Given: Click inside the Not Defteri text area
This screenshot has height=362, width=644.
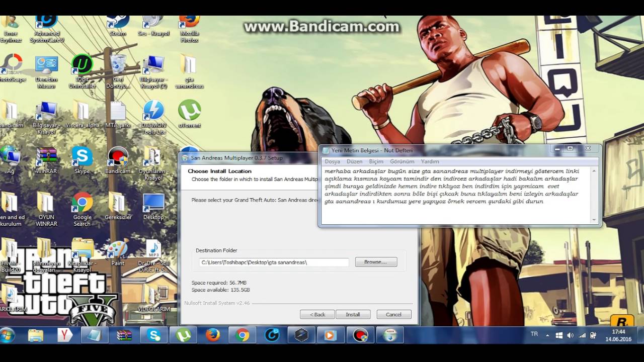Looking at the screenshot, I should pos(456,195).
